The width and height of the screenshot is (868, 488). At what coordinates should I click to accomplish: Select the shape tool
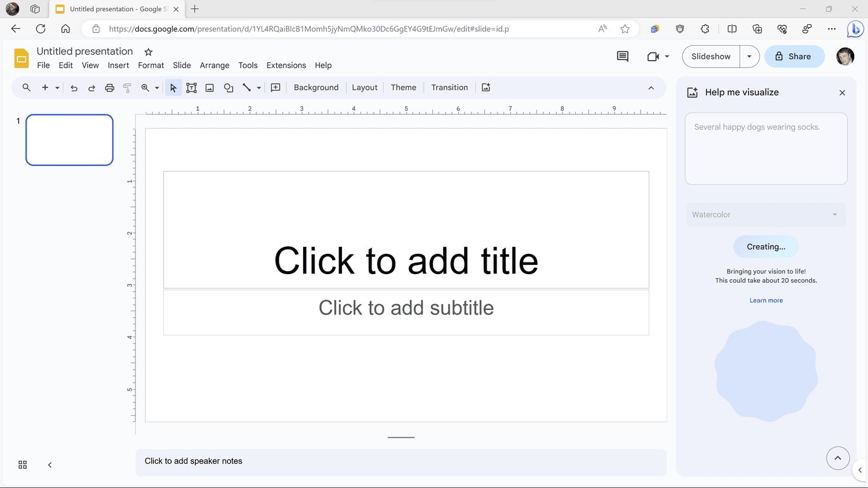coord(229,88)
